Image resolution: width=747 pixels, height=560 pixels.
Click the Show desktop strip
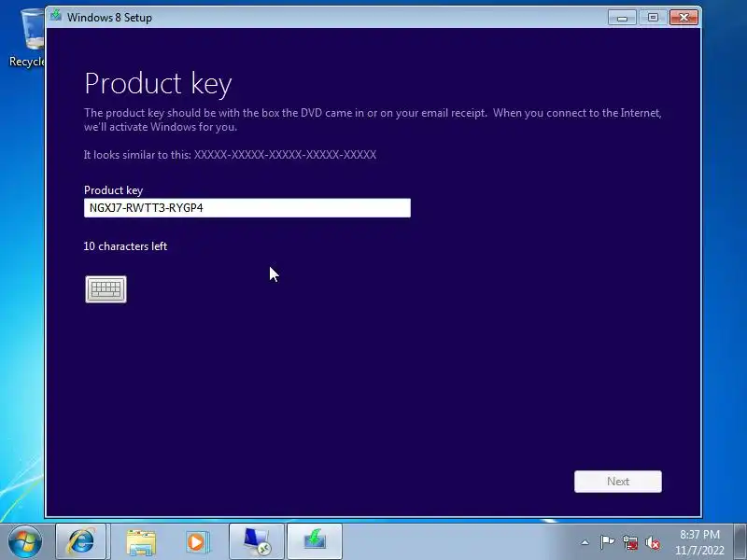point(740,541)
